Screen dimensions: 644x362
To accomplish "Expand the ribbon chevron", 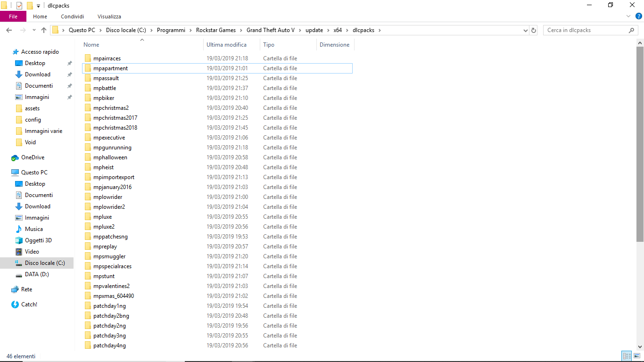I will point(627,16).
